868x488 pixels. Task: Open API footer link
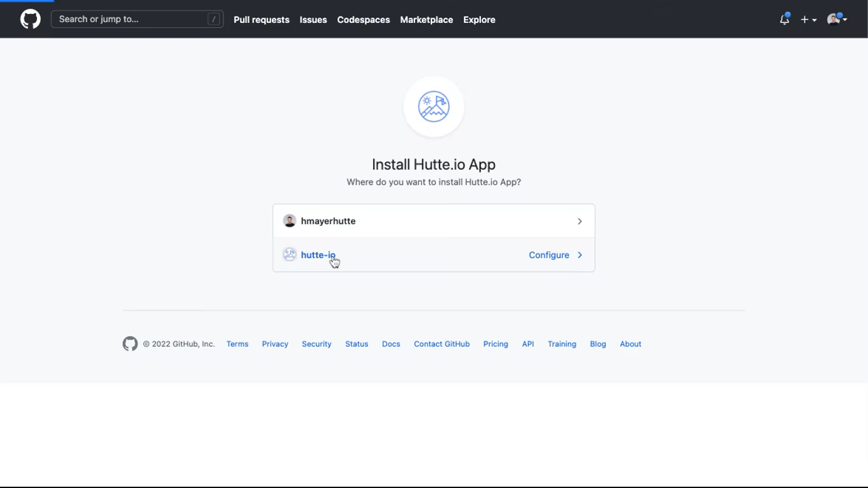(528, 344)
